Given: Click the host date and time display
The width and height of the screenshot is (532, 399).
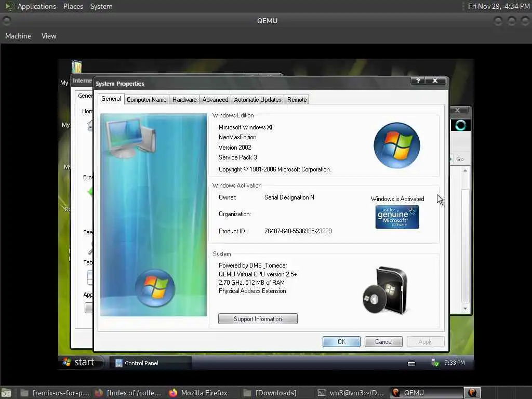Looking at the screenshot, I should coord(498,6).
